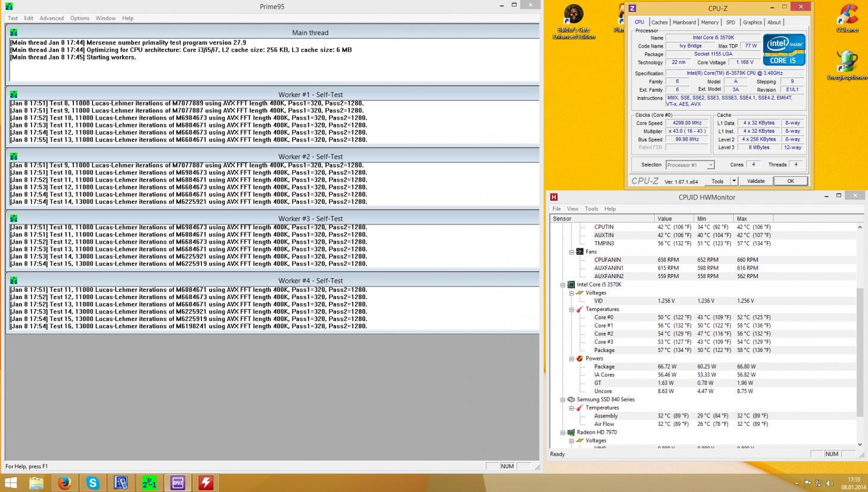Image resolution: width=868 pixels, height=492 pixels.
Task: Click the Max column header in HWMonitor
Action: 754,219
